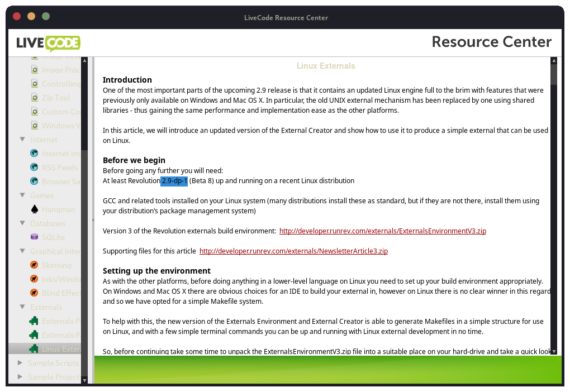Viewport: 570px width, 392px height.
Task: Choose the Windows V tutorial icon
Action: pos(35,125)
